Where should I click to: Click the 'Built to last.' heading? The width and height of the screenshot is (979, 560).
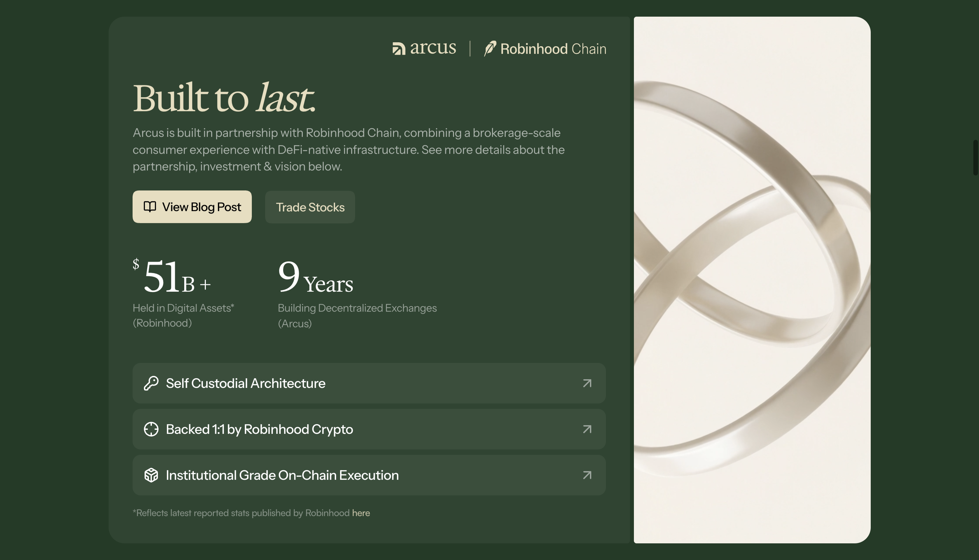[224, 98]
